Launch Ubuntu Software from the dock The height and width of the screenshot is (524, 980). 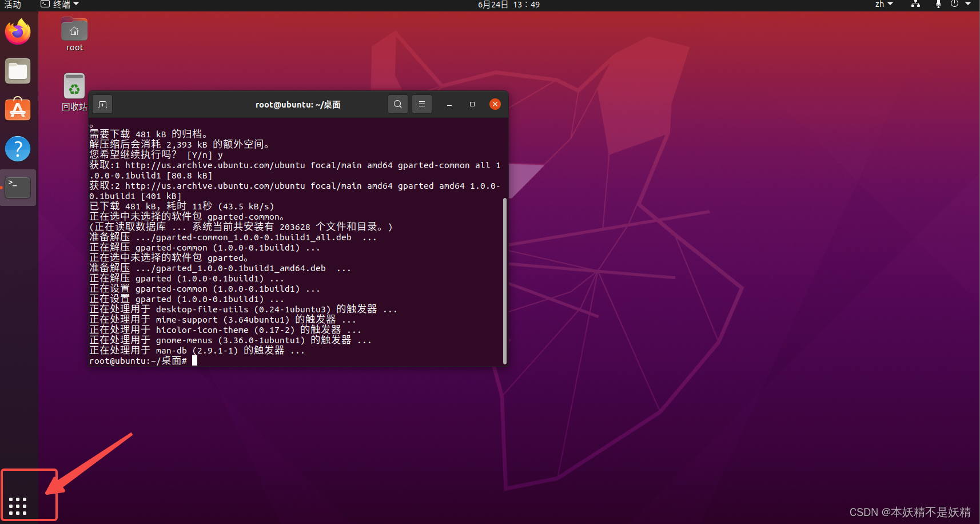(x=18, y=109)
